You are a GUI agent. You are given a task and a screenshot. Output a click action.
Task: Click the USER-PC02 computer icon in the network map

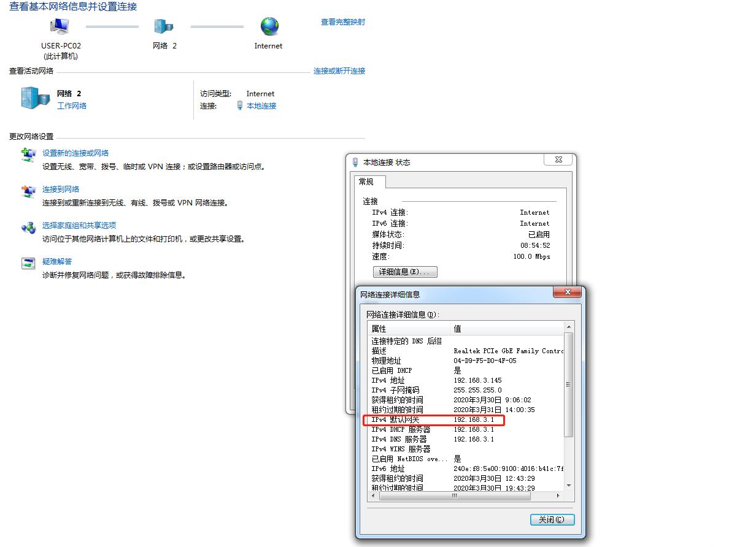(x=58, y=27)
